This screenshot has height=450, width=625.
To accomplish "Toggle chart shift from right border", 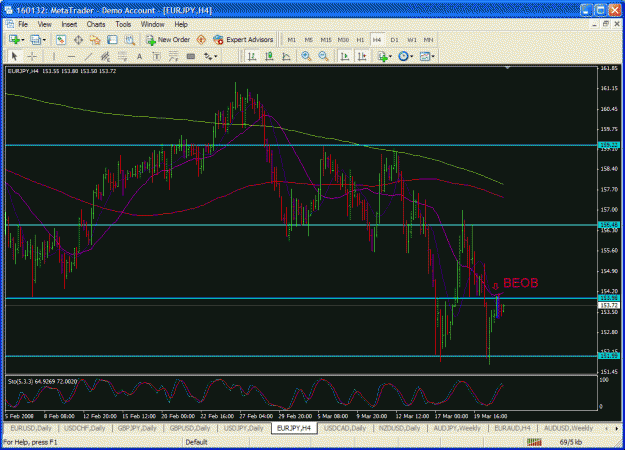I will (362, 56).
